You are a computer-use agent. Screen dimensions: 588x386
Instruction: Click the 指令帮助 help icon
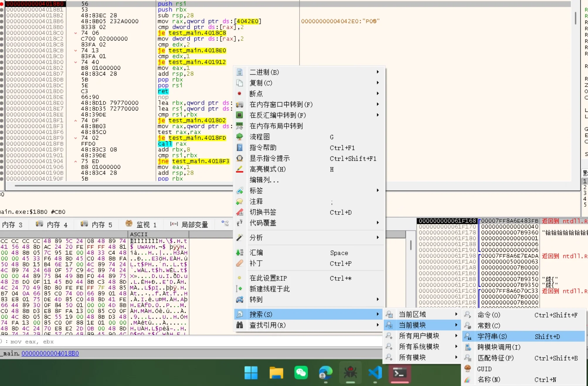(x=239, y=147)
